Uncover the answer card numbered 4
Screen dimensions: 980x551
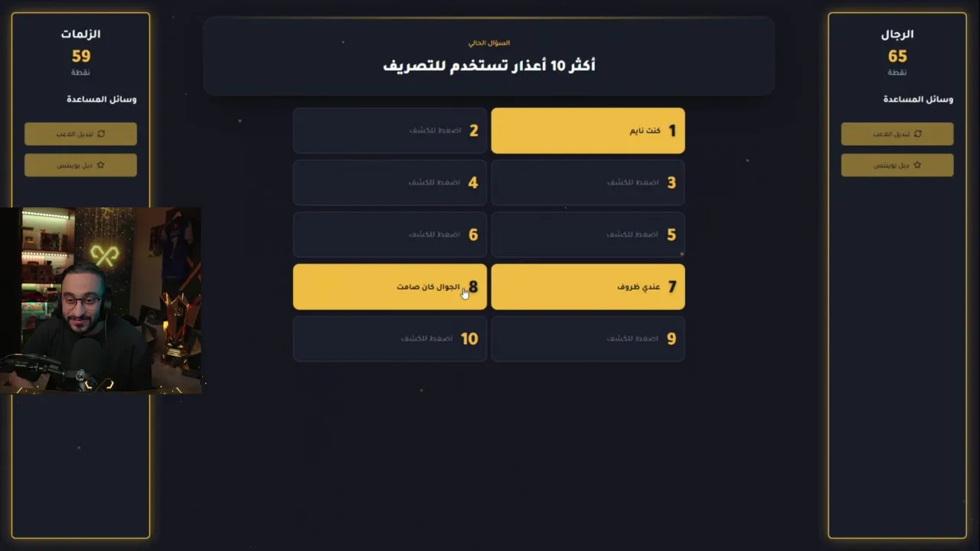tap(390, 183)
